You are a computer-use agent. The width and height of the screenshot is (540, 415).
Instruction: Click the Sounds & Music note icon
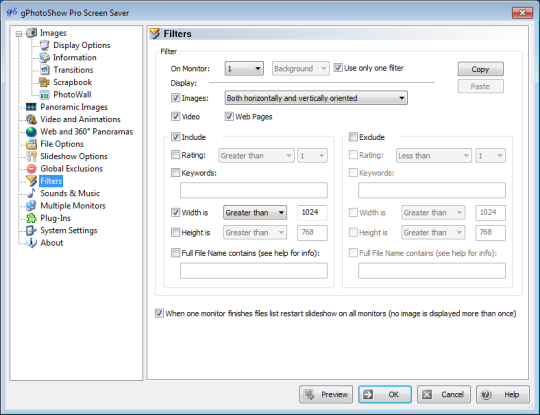coord(31,193)
